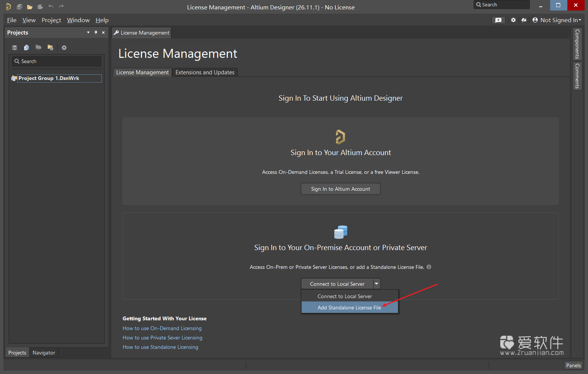
Task: Click the disconnected cloud status icon
Action: [524, 20]
